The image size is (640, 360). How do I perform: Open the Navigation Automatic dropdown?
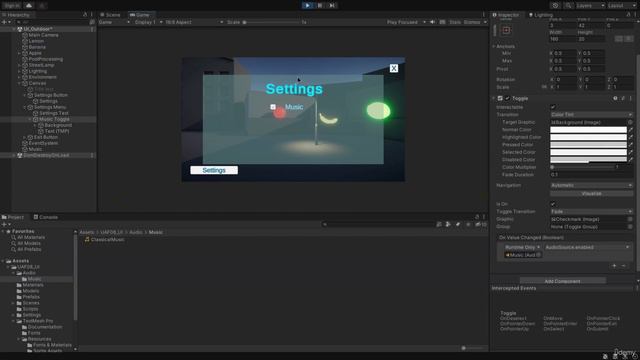[x=591, y=185]
